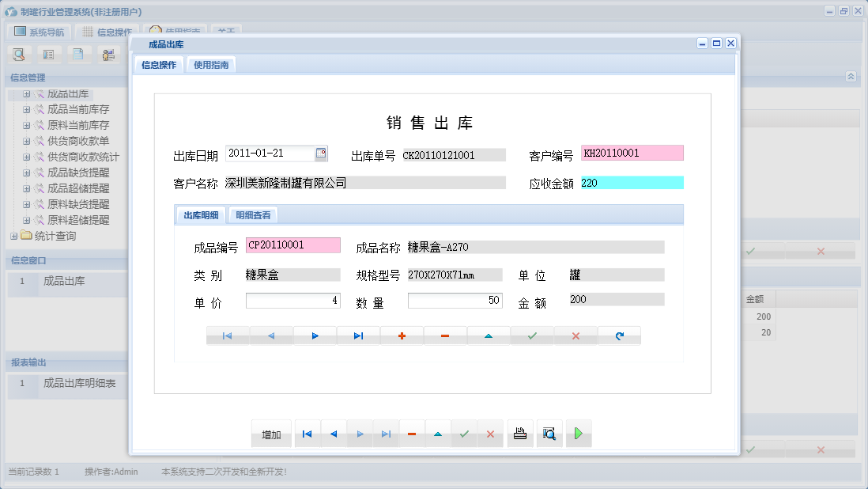
Task: Open the print preview icon
Action: pos(549,433)
